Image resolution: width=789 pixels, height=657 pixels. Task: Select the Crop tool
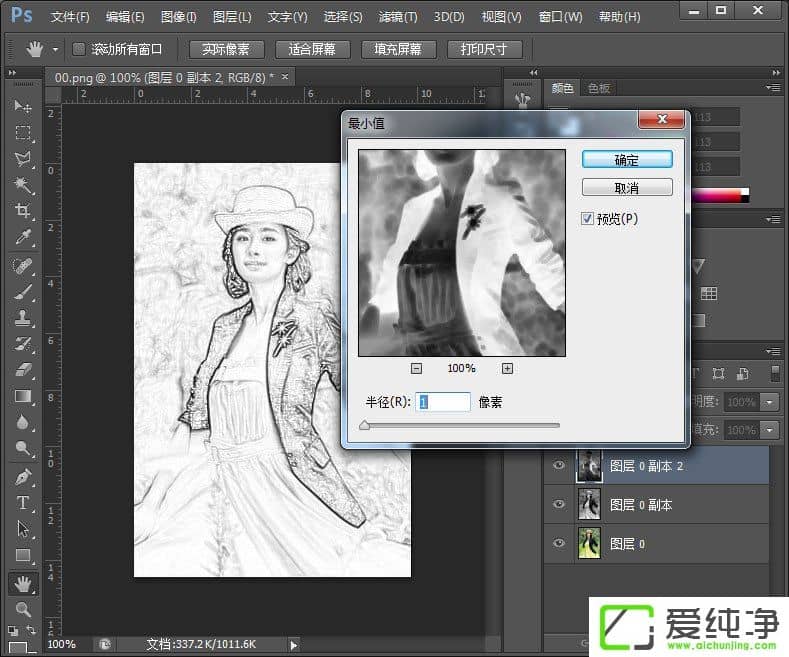coord(22,211)
